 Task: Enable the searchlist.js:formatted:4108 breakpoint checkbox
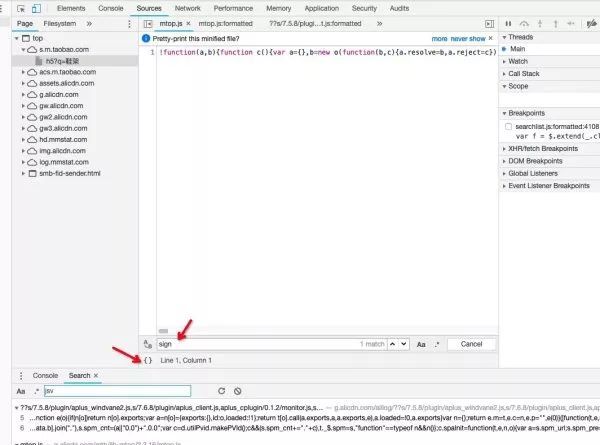click(508, 127)
